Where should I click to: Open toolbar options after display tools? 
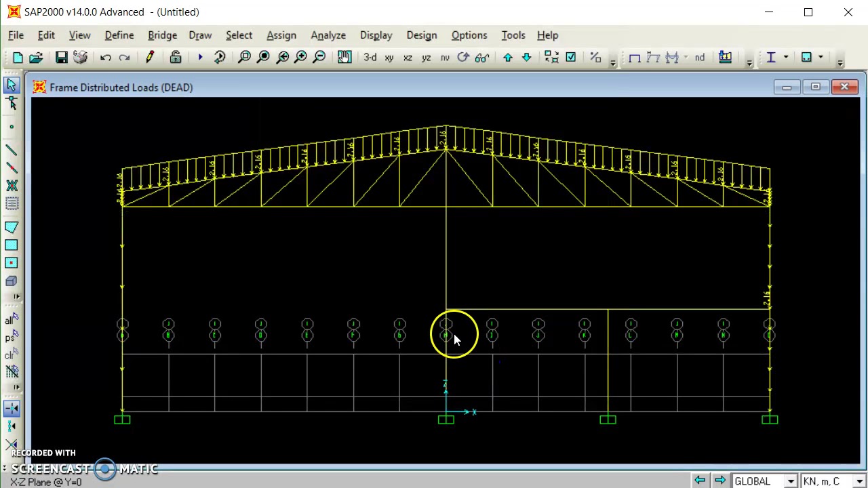pyautogui.click(x=612, y=62)
